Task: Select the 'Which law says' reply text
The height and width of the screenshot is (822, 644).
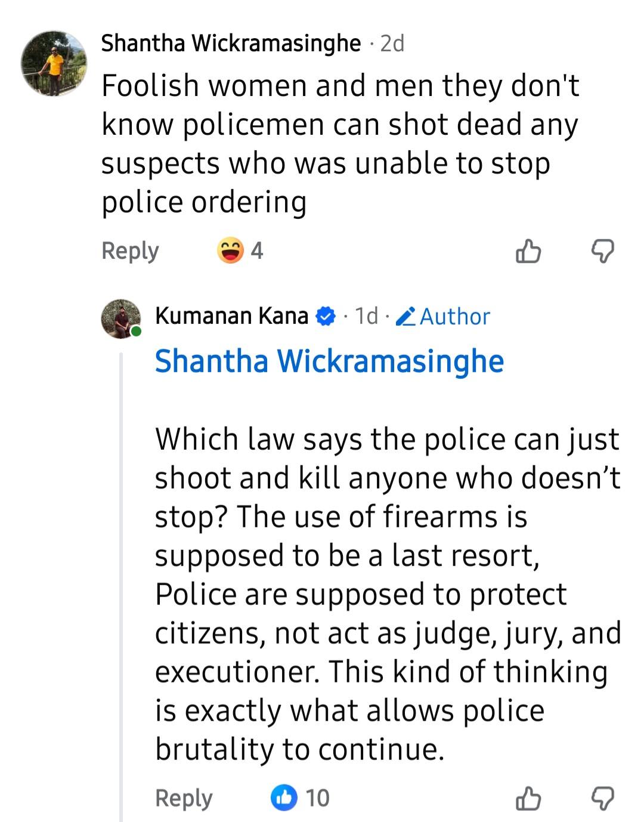Action: tap(388, 594)
